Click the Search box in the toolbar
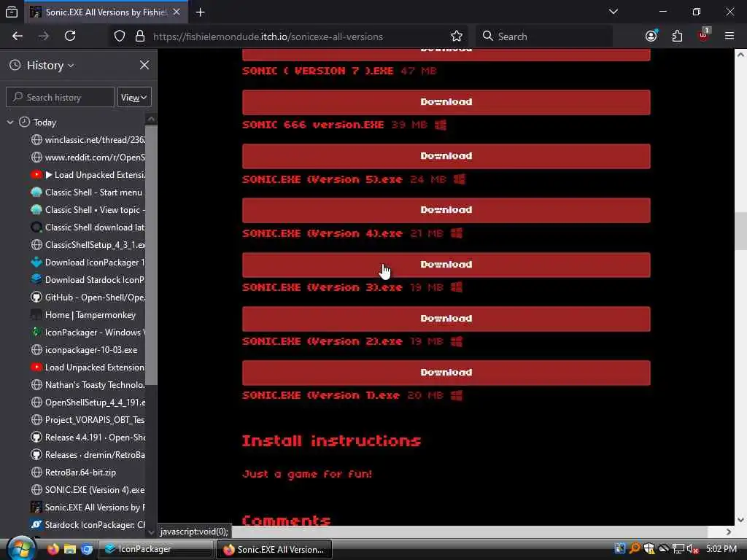The height and width of the screenshot is (560, 747). [544, 36]
